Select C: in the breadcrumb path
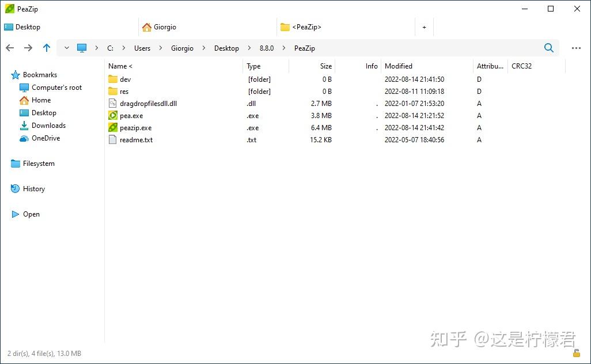Screen dimensions: 591x364 pyautogui.click(x=110, y=48)
